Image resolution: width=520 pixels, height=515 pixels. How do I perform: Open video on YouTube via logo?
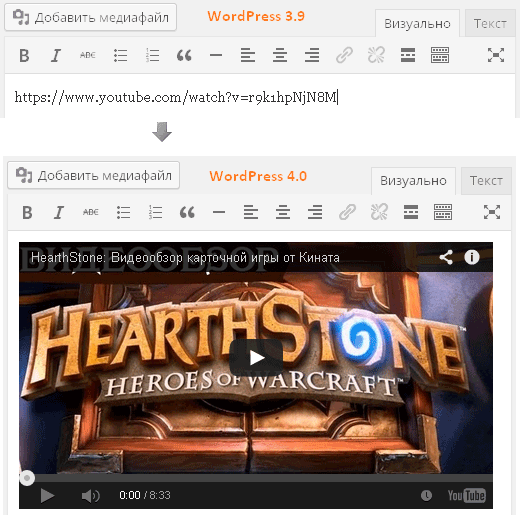point(466,496)
